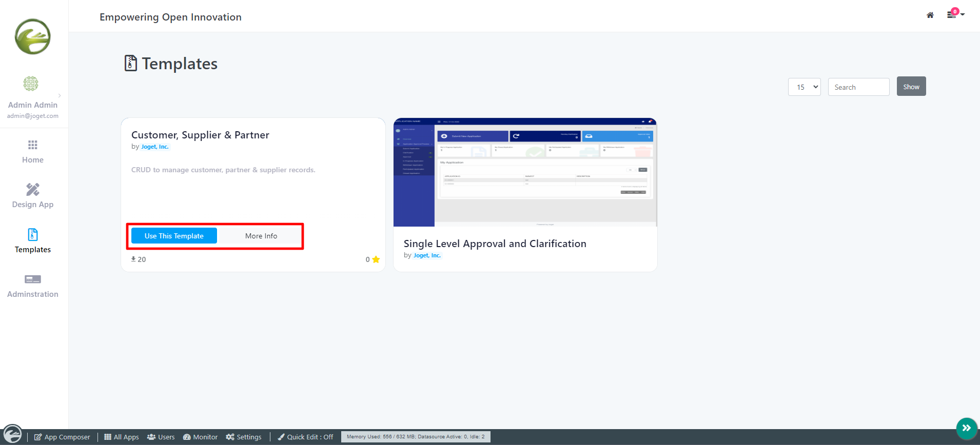This screenshot has width=980, height=445.
Task: Click the star rating icon on Customer template
Action: coord(376,259)
